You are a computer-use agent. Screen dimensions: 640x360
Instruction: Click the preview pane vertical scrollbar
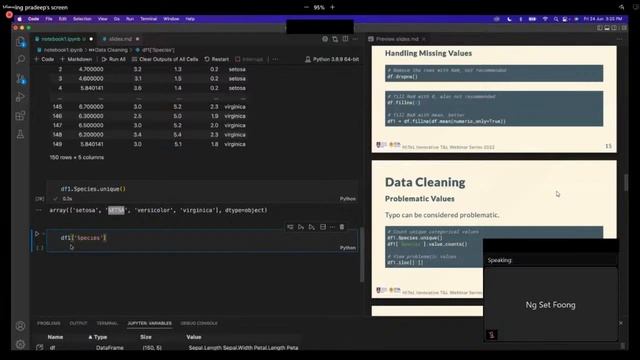pos(626,182)
